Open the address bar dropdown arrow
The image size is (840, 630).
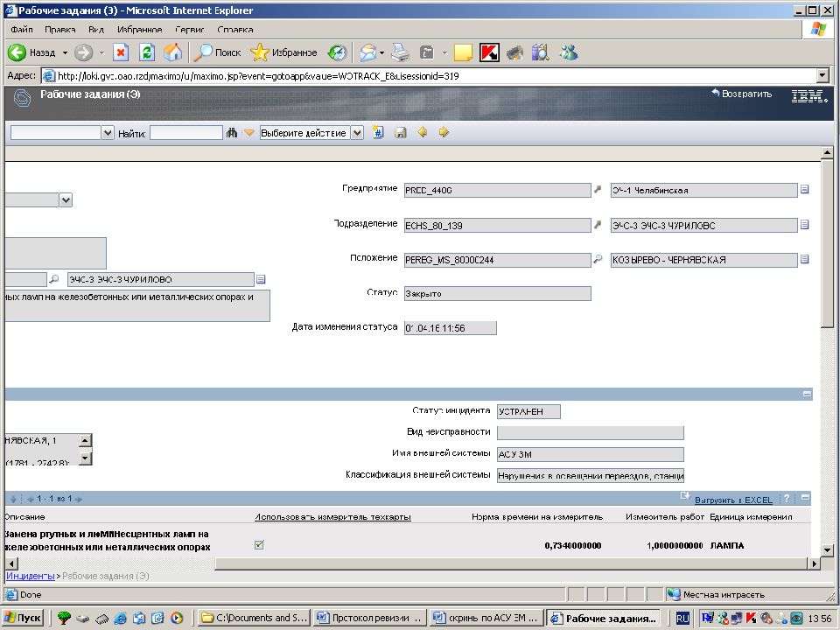(x=823, y=75)
